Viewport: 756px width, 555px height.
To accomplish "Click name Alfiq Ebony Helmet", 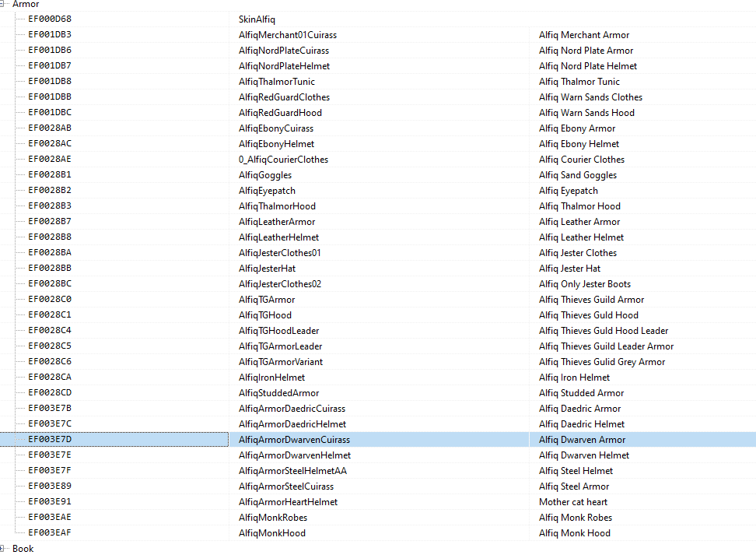I will click(x=579, y=144).
